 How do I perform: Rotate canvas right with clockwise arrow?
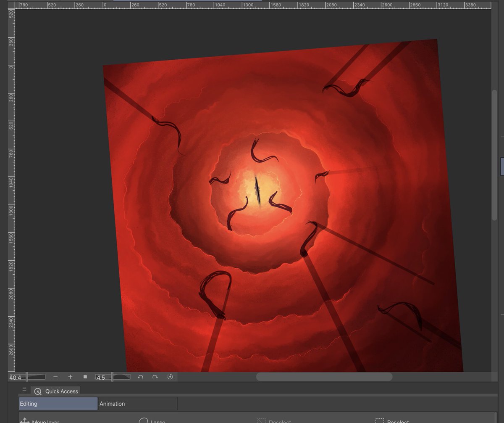click(155, 377)
